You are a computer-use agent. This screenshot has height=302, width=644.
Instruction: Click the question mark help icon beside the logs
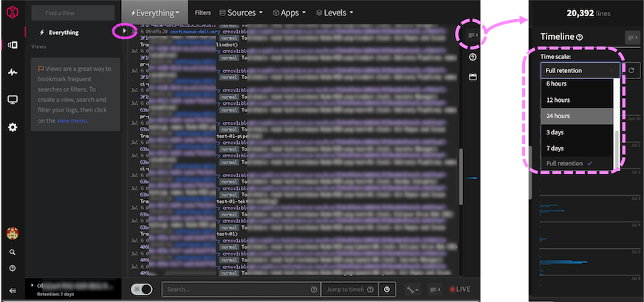pyautogui.click(x=473, y=57)
